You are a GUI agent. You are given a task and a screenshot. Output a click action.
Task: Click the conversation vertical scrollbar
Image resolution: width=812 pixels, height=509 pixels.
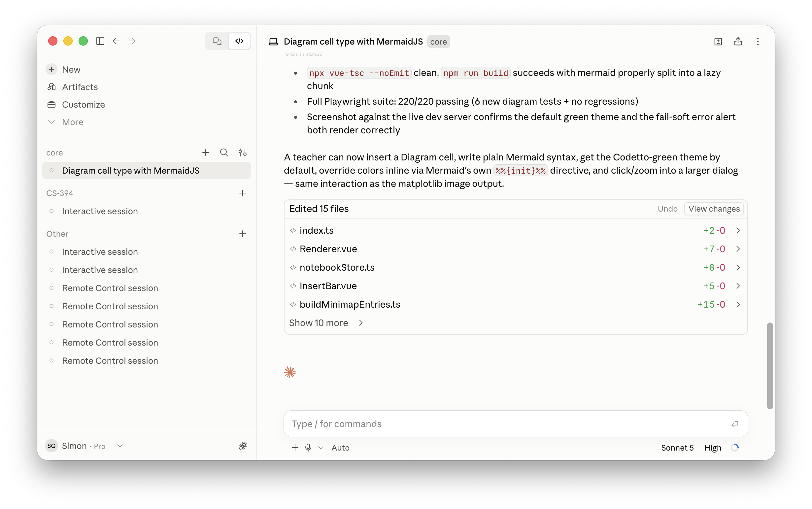769,366
